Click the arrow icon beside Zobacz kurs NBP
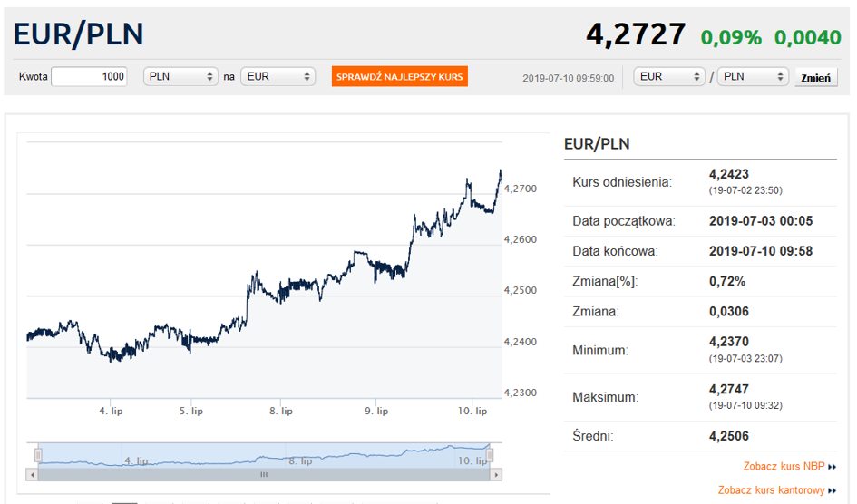This screenshot has height=504, width=857. (832, 468)
